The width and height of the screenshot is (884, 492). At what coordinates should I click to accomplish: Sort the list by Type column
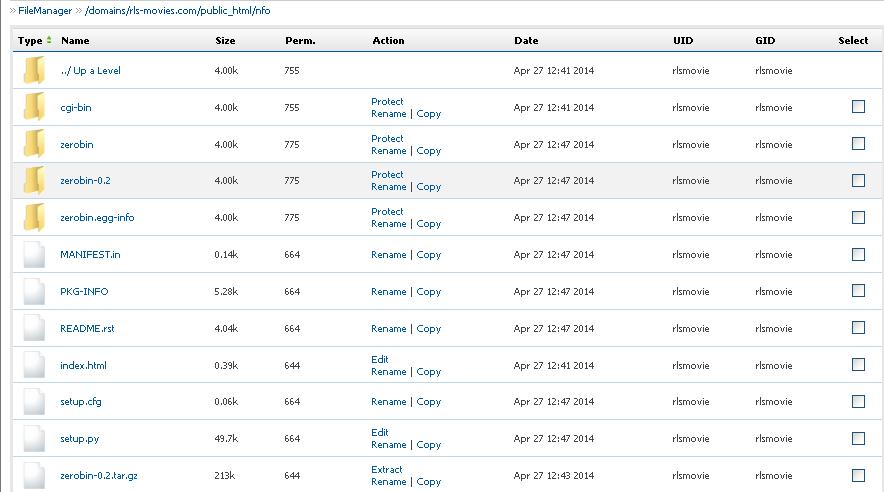[31, 41]
